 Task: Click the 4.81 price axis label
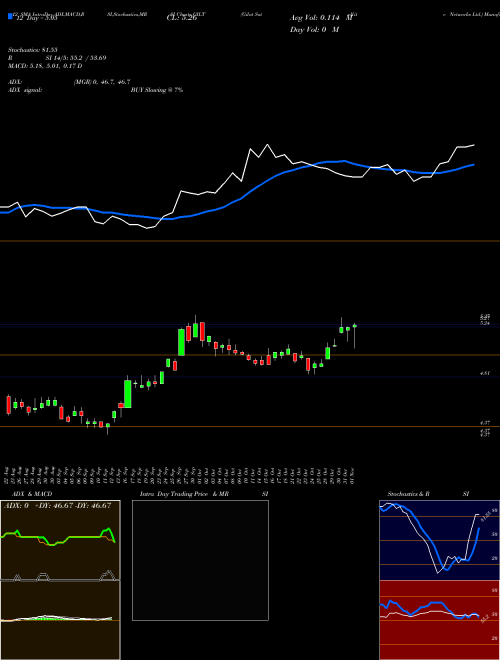[x=485, y=373]
